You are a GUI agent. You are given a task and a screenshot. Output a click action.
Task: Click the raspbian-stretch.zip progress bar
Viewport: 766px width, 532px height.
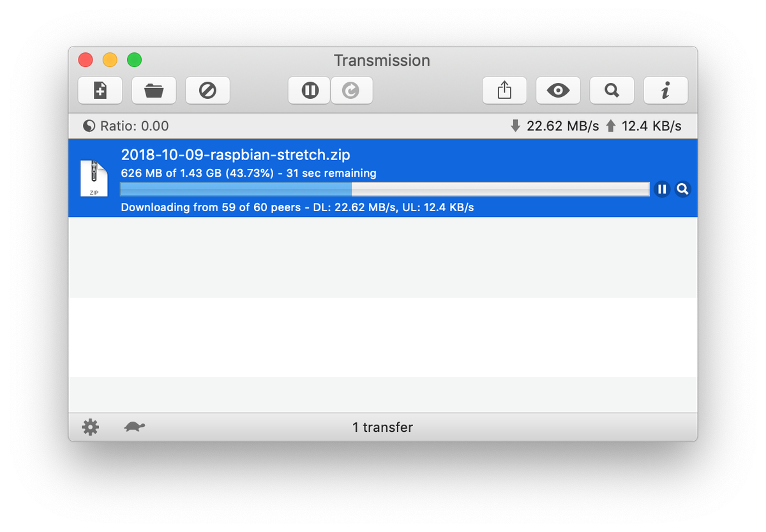(385, 189)
